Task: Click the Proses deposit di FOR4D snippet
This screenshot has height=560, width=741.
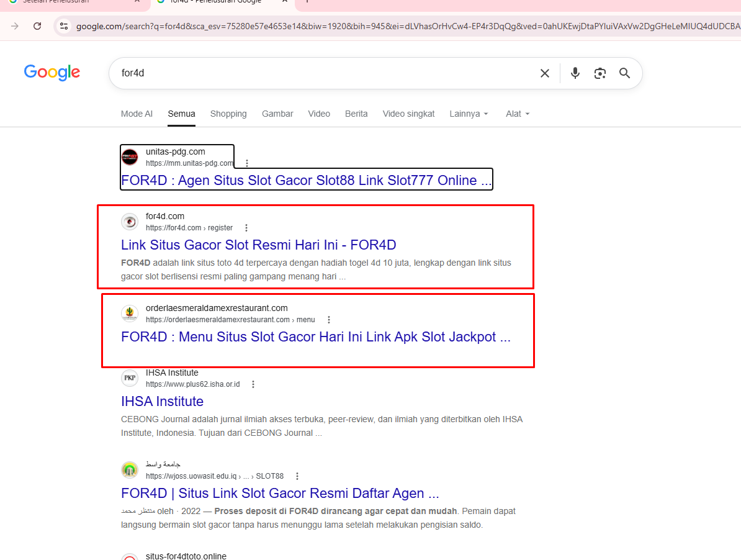Action: [318, 518]
